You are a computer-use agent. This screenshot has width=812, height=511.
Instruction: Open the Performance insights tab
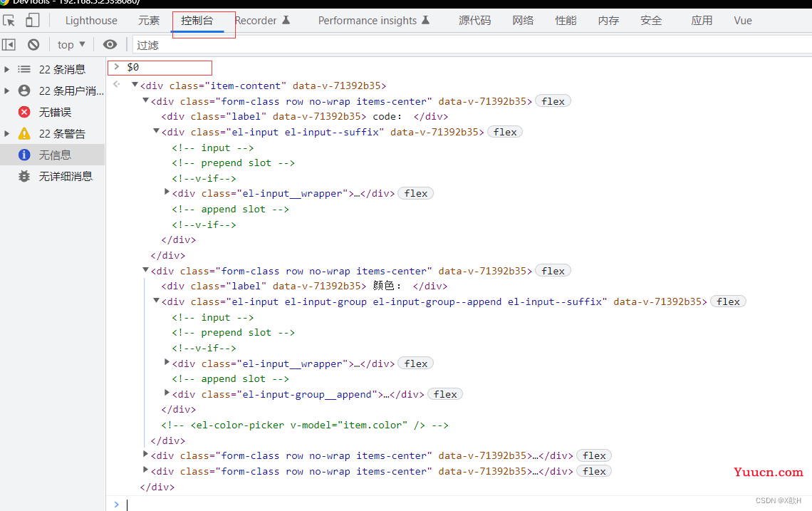click(x=374, y=21)
